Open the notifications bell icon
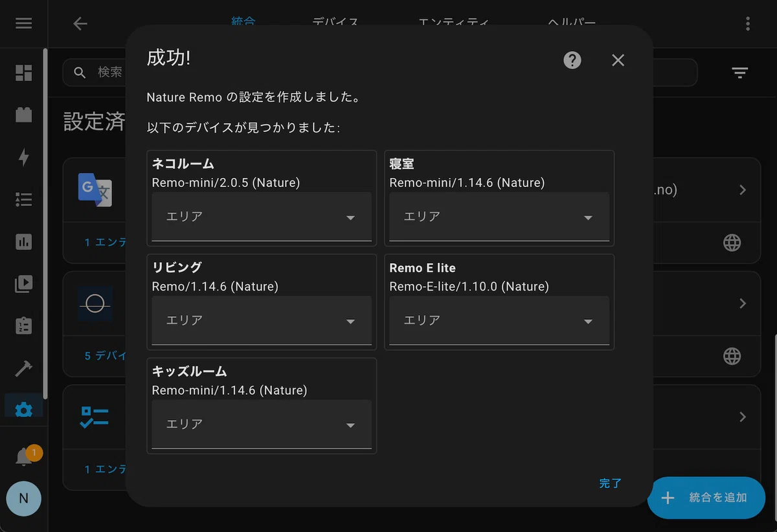 tap(24, 457)
